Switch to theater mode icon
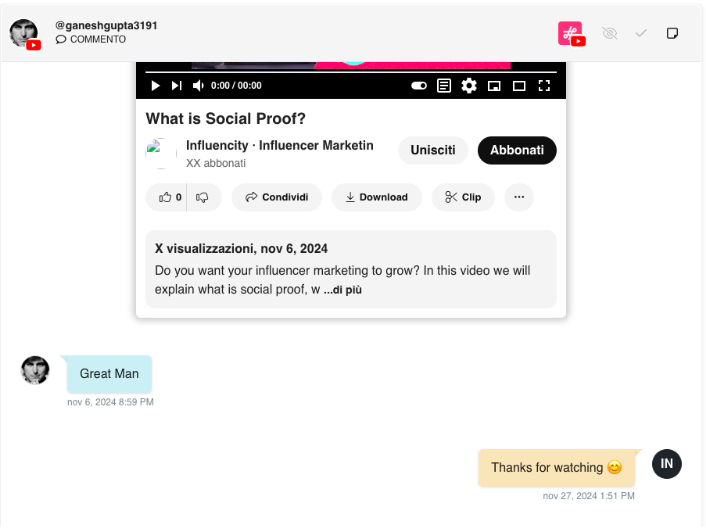This screenshot has width=706, height=532. pyautogui.click(x=519, y=86)
